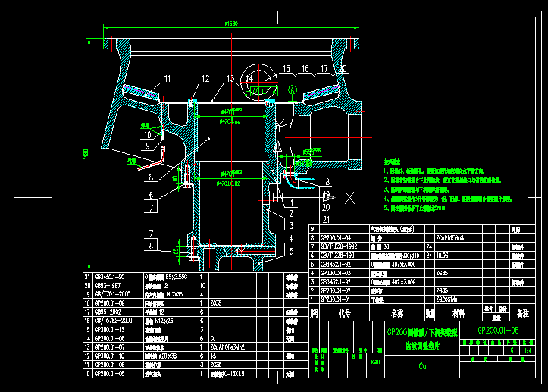Click the title text beginning 'GP200'
This screenshot has width=548, height=392.
[x=422, y=332]
